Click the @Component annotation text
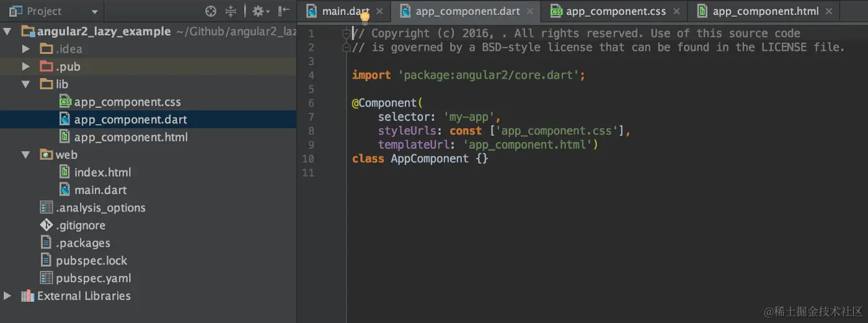The image size is (868, 323). coord(387,103)
